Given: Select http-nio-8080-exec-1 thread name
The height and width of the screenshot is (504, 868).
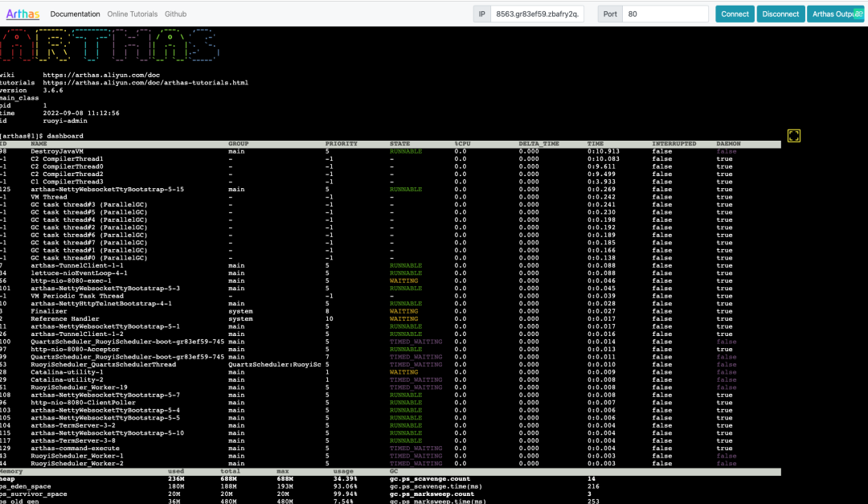Looking at the screenshot, I should pos(71,281).
